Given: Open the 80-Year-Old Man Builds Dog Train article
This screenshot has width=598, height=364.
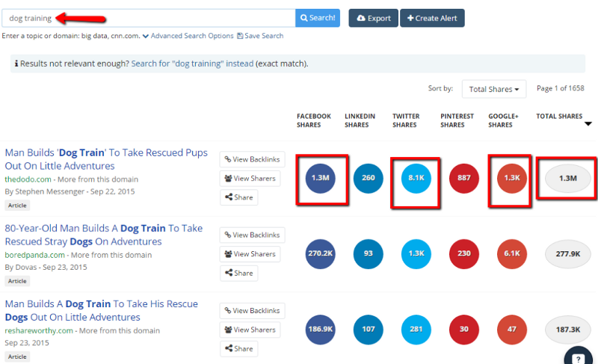Looking at the screenshot, I should click(103, 235).
